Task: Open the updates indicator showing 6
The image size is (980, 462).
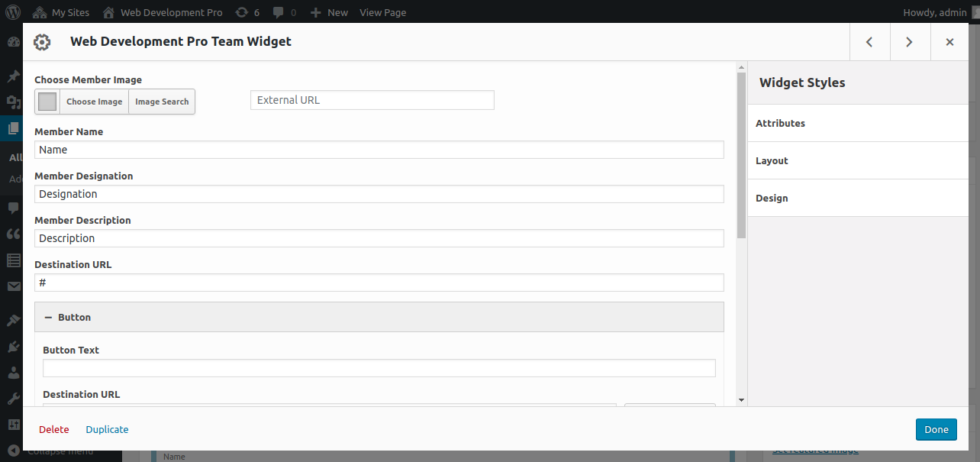Action: 247,12
